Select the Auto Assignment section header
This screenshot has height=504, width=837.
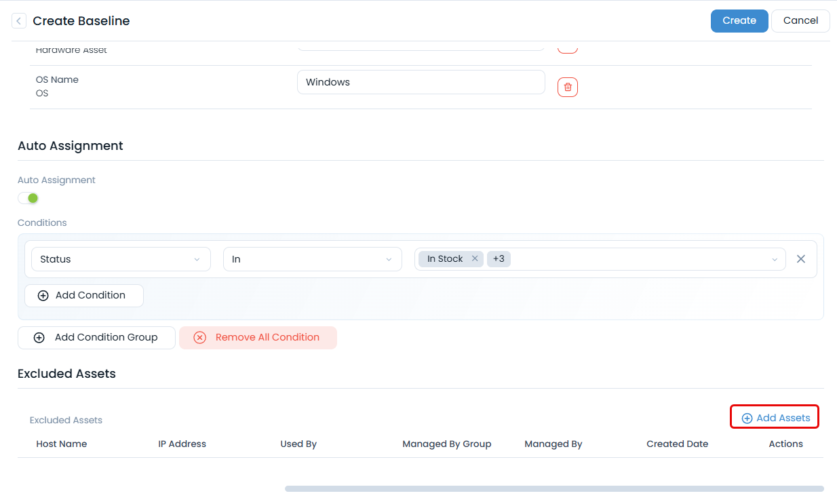71,146
